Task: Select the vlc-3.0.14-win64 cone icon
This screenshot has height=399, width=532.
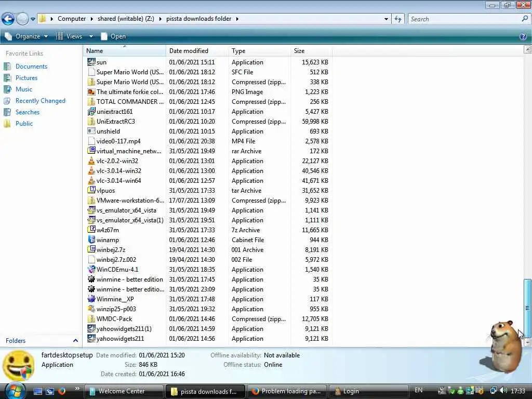Action: (91, 180)
